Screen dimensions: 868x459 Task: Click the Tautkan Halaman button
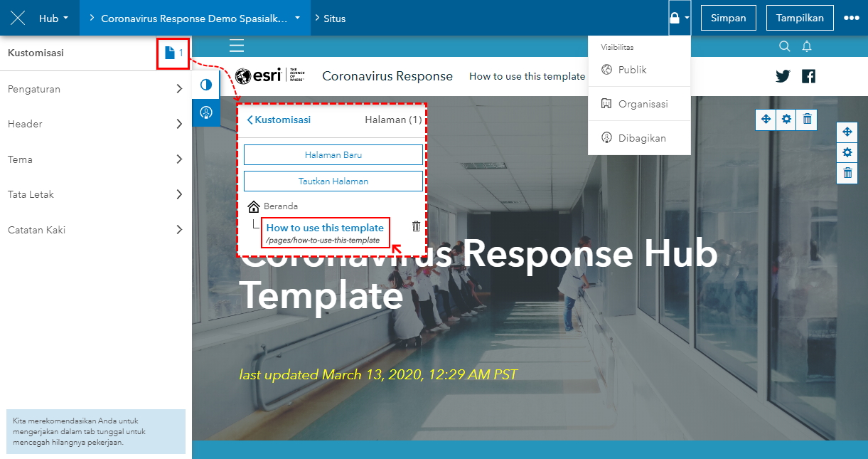tap(333, 181)
